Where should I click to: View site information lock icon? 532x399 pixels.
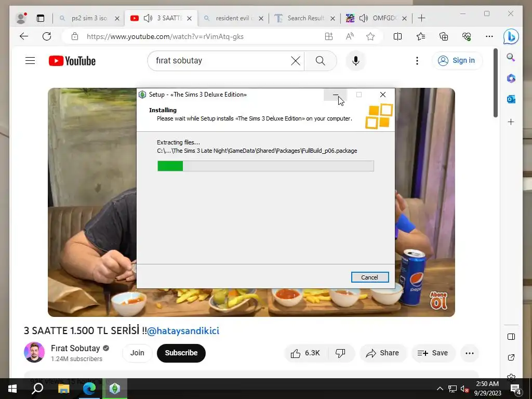click(75, 36)
